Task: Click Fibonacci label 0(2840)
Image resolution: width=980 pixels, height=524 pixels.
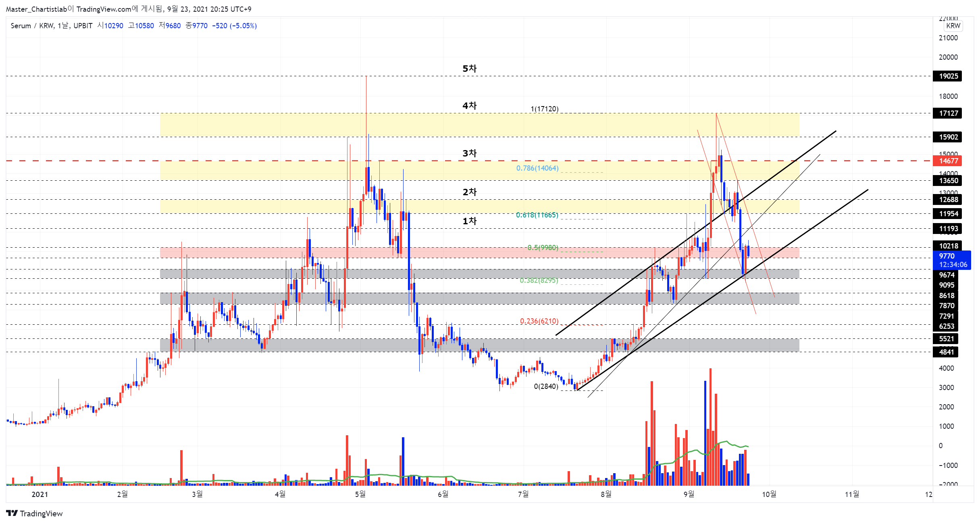Action: point(546,386)
